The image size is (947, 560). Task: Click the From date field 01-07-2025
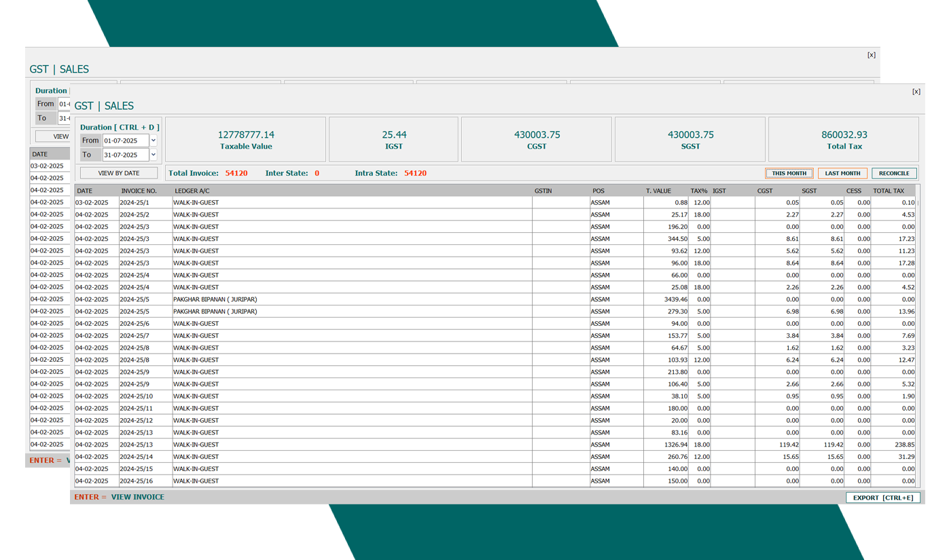(x=125, y=141)
